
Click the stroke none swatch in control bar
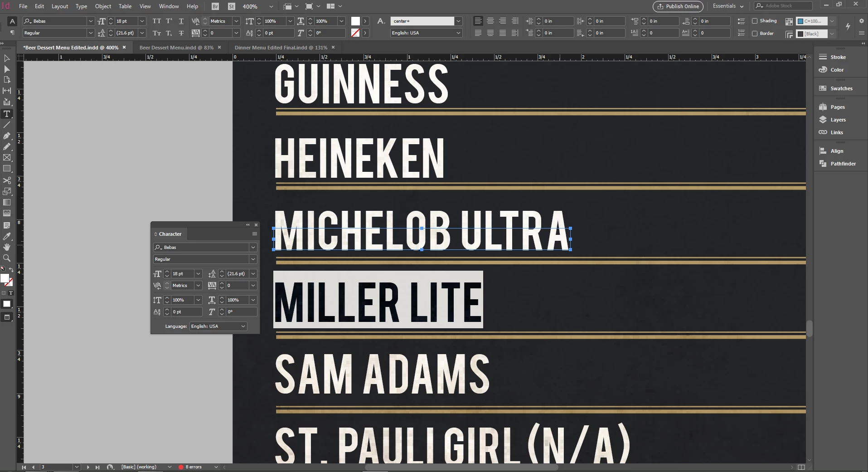pyautogui.click(x=355, y=33)
